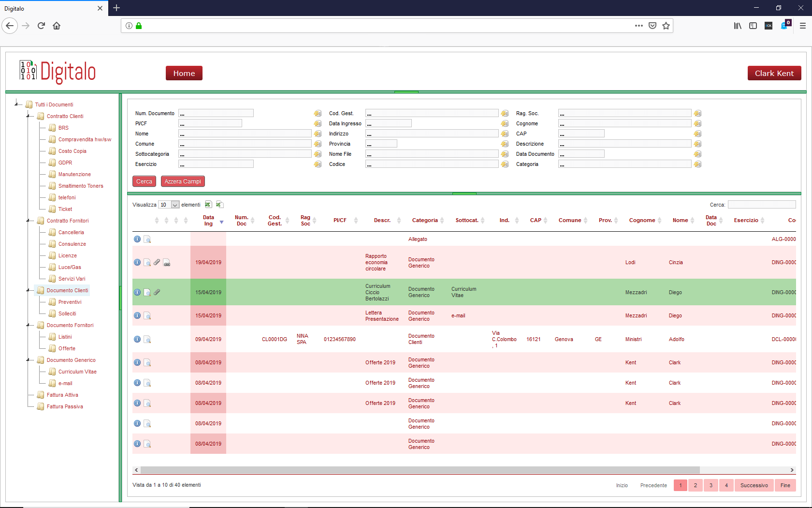Open the Luce/Gas folder
The height and width of the screenshot is (508, 812).
(70, 267)
